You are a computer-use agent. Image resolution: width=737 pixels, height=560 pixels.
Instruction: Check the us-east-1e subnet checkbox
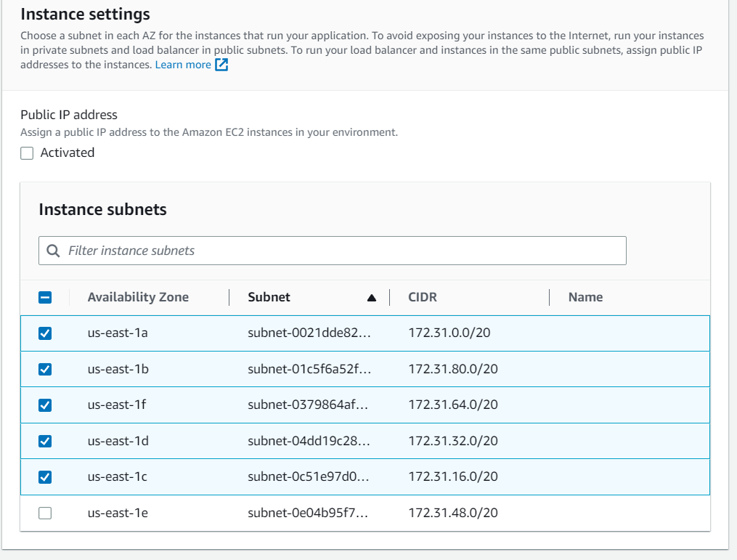[44, 513]
